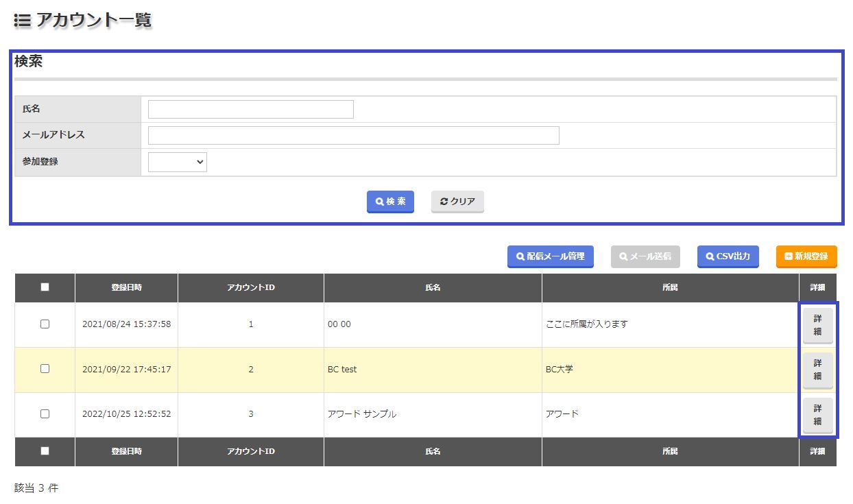Viewport: 853px width, 504px height.
Task: Toggle select-all checkbox in table header
Action: (45, 287)
